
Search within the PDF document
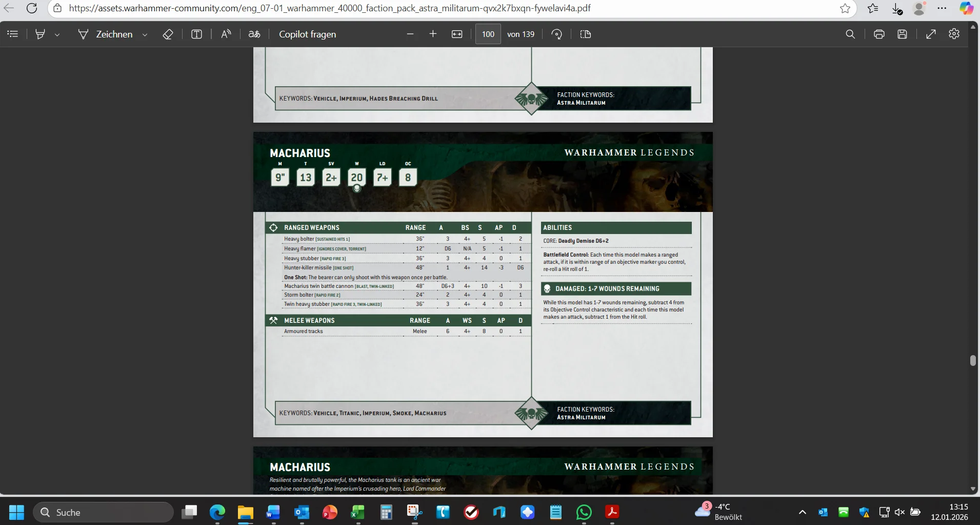(850, 34)
